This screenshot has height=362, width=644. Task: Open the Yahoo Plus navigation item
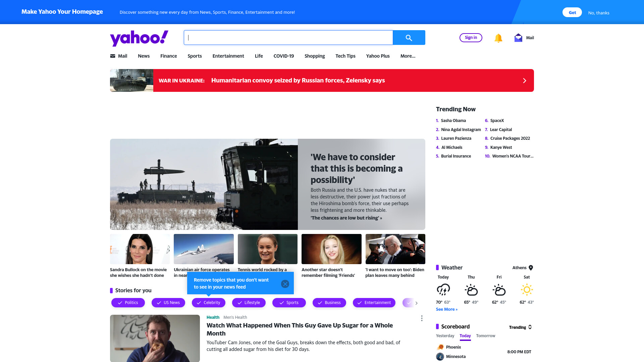coord(378,56)
